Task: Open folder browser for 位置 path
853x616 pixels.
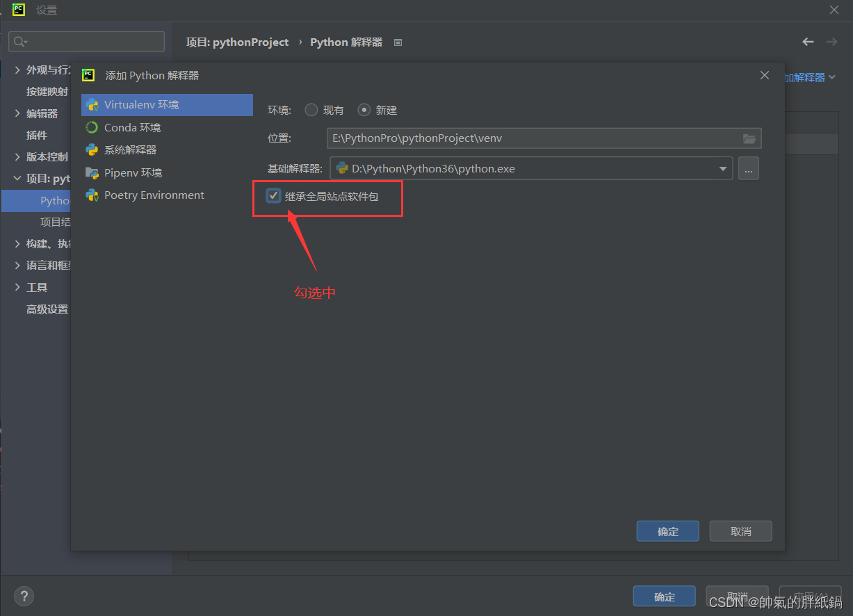Action: (x=749, y=138)
